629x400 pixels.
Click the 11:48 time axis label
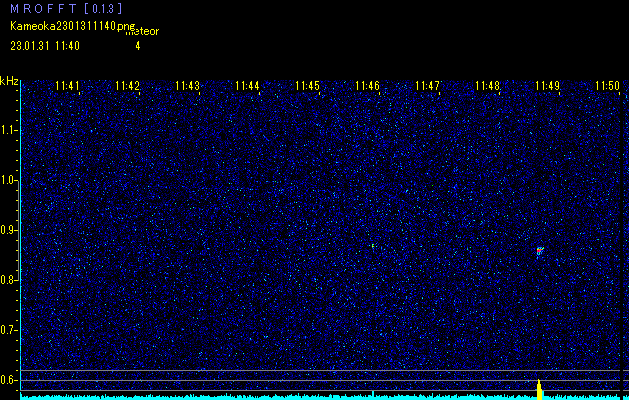[487, 86]
